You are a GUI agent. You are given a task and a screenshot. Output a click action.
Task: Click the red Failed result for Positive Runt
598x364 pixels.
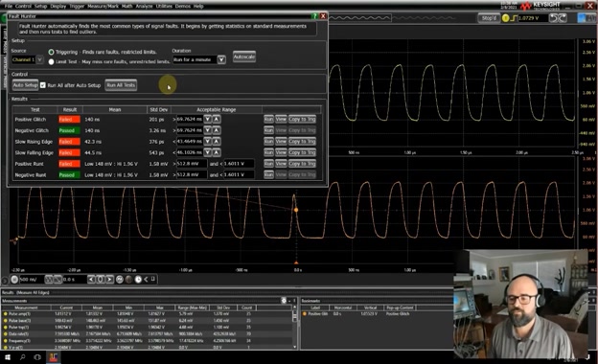coord(69,164)
